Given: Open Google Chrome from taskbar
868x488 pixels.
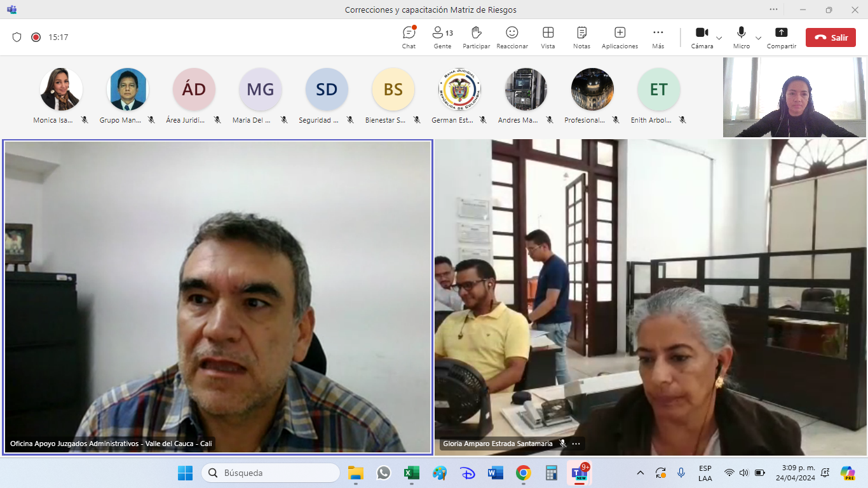Looking at the screenshot, I should [524, 473].
